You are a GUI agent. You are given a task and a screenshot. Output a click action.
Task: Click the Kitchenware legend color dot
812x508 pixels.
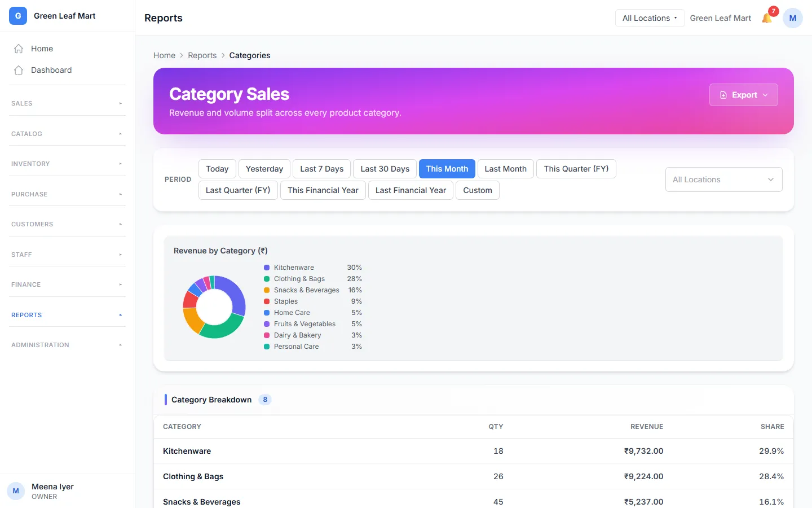267,268
